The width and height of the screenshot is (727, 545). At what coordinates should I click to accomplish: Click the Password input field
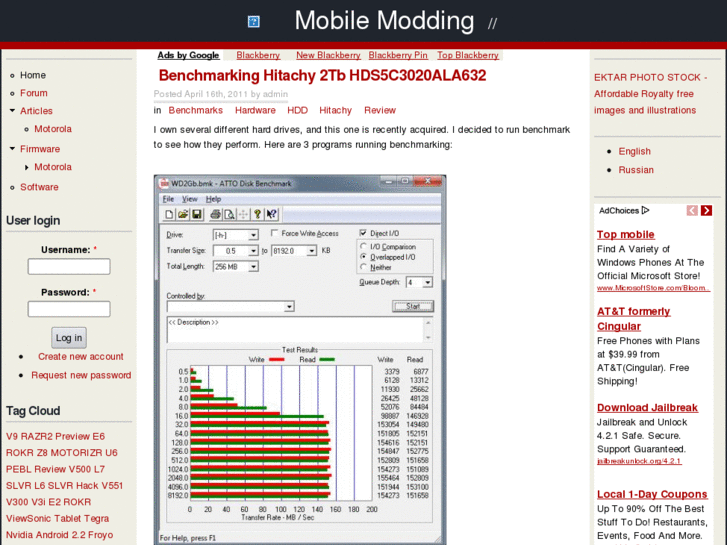[x=69, y=309]
